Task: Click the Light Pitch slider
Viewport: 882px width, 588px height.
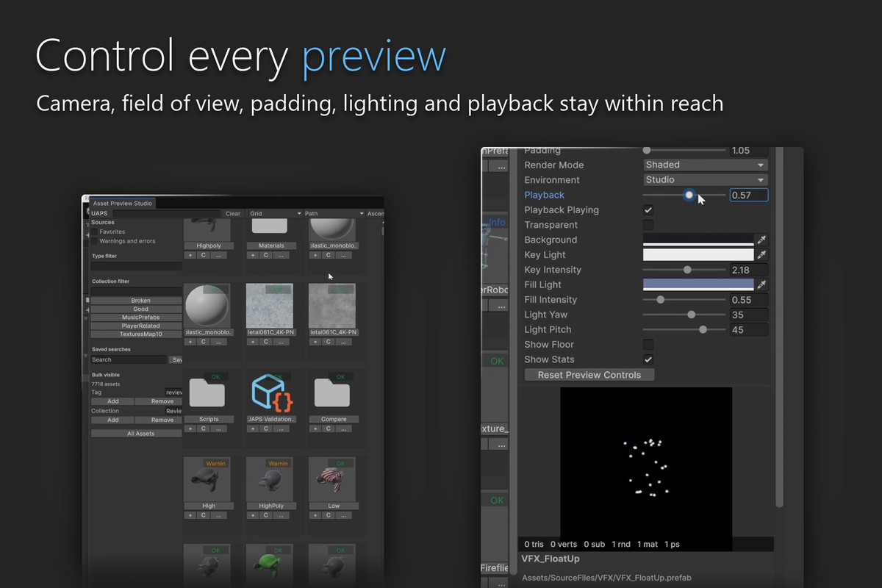Action: click(684, 329)
